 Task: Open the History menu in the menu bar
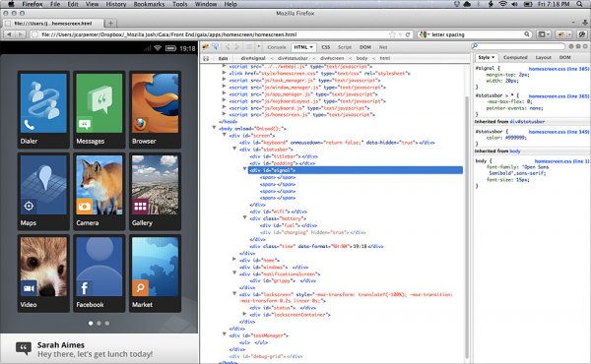115,4
